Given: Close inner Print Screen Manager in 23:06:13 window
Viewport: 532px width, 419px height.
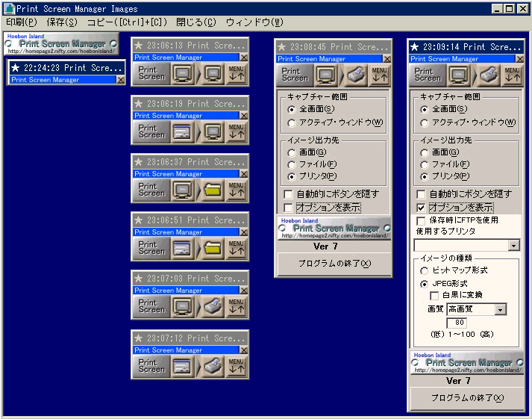Looking at the screenshot, I should point(243,58).
